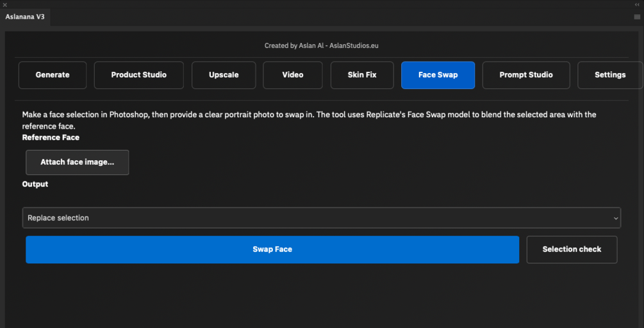Open the Product Studio tab
Screen dimensions: 644x328
(138, 75)
